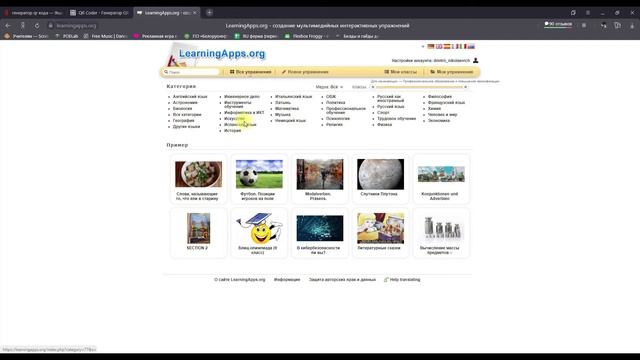Open the Все упражнения menu

250,72
